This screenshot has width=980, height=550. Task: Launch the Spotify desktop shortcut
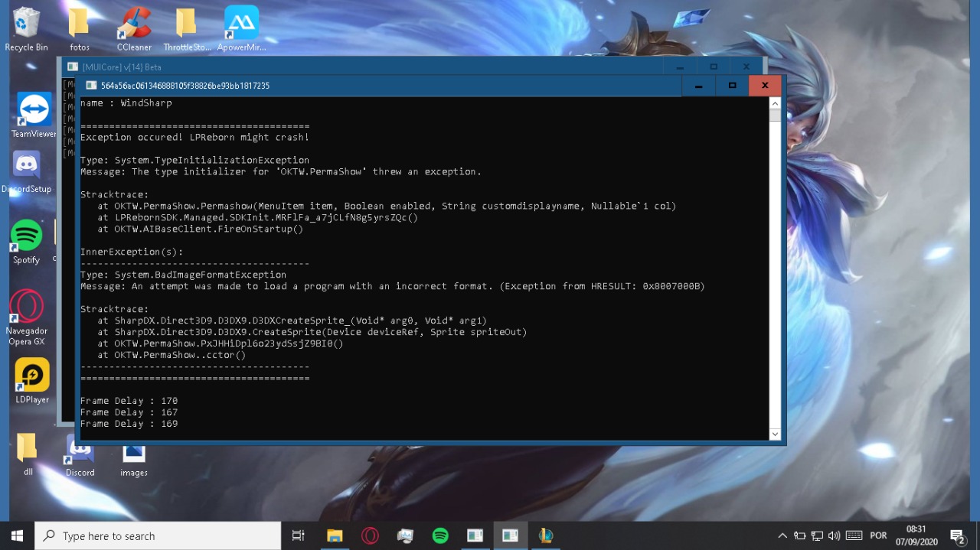coord(26,241)
